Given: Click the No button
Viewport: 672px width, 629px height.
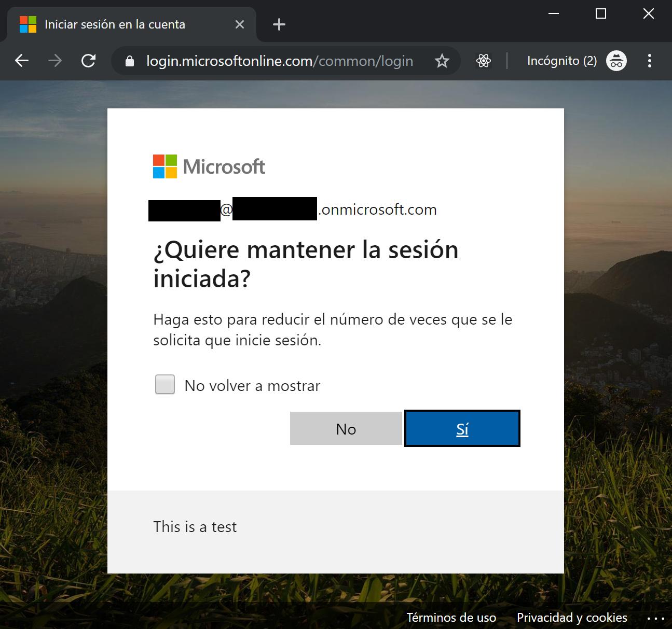Looking at the screenshot, I should [346, 428].
